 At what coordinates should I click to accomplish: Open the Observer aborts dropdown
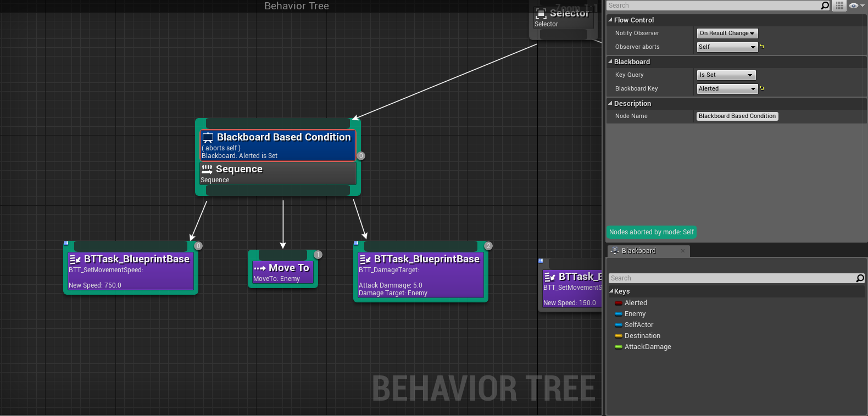pyautogui.click(x=727, y=47)
